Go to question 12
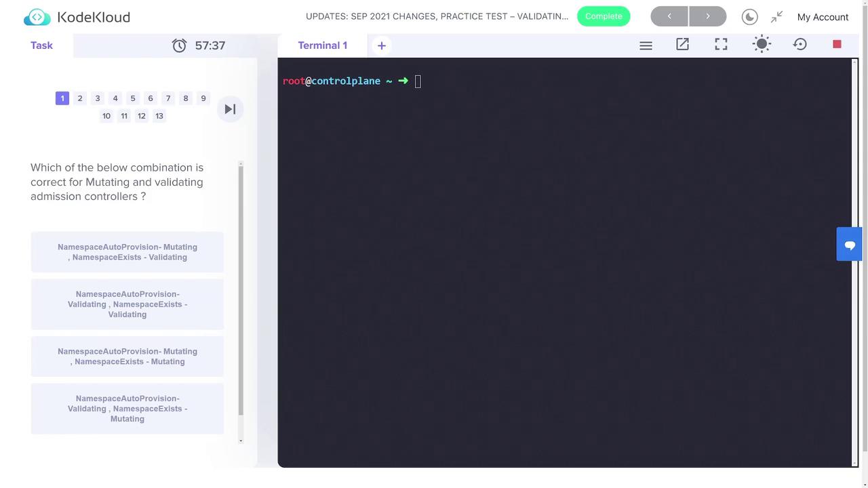 (142, 116)
